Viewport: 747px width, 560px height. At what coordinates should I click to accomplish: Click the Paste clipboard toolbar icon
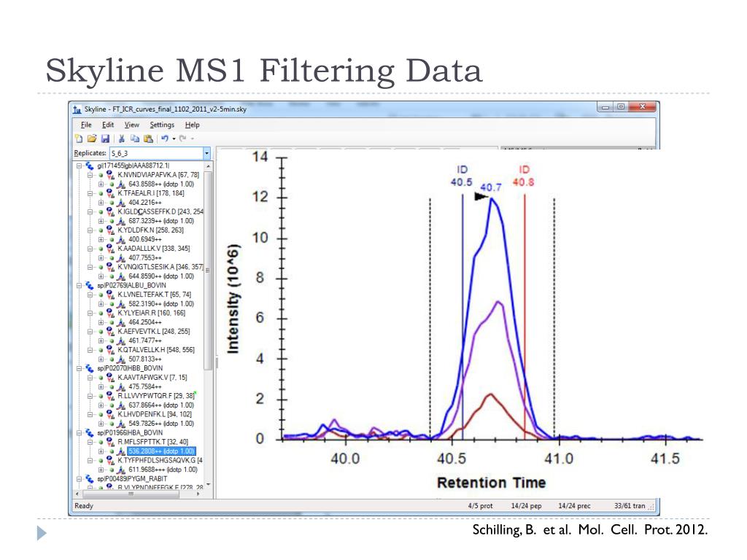(148, 139)
